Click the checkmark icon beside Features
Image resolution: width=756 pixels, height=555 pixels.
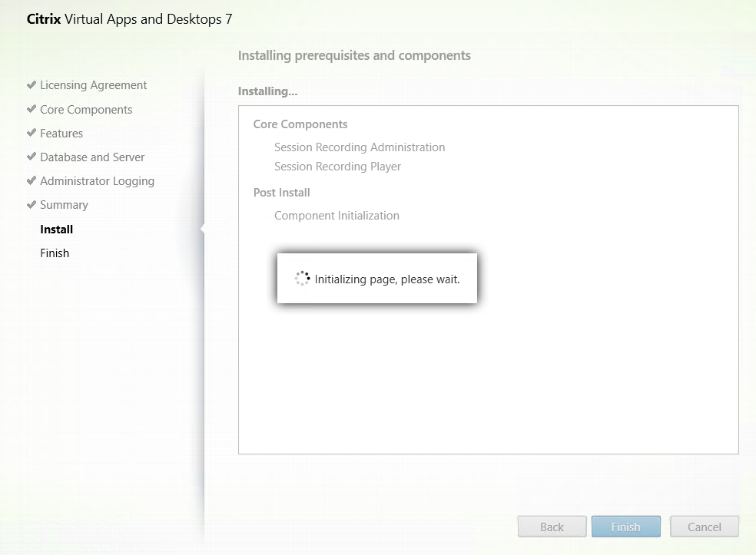31,133
